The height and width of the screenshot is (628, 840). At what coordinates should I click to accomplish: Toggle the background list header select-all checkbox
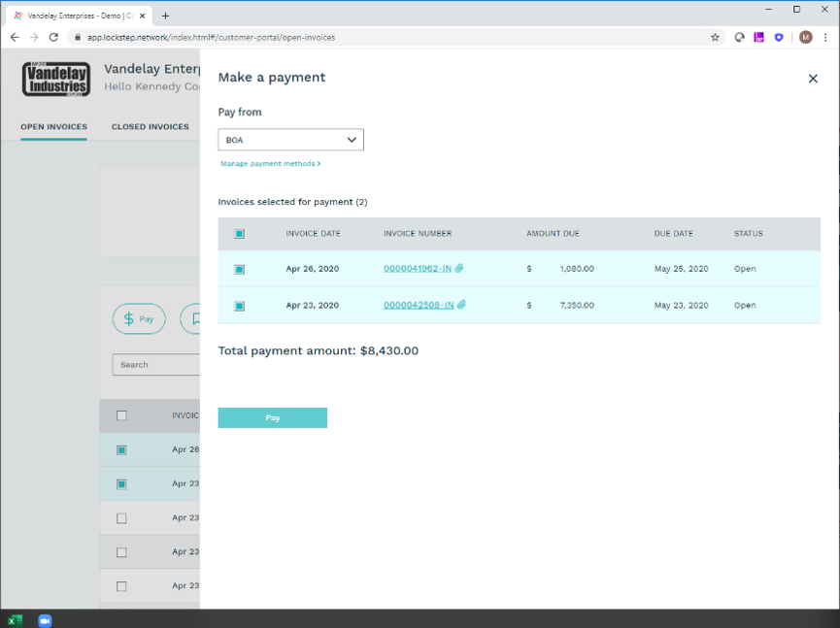(121, 415)
